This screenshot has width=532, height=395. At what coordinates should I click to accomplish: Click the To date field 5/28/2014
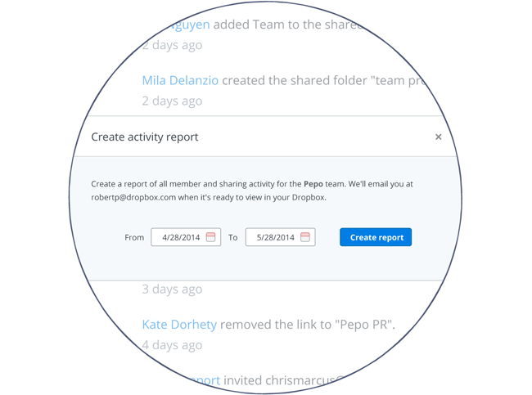click(x=281, y=237)
